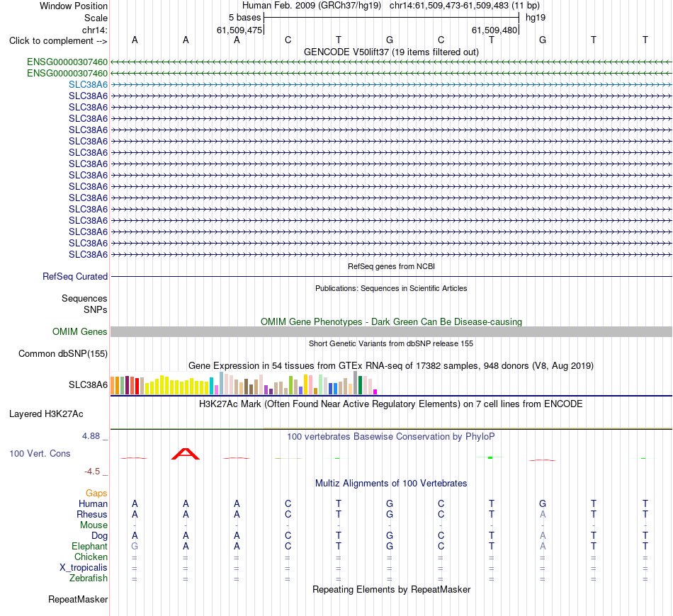Click the "Mouse" alignment row label

[94, 525]
